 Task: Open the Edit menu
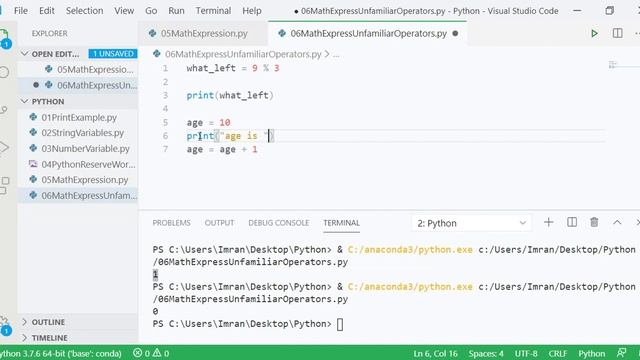[x=47, y=11]
